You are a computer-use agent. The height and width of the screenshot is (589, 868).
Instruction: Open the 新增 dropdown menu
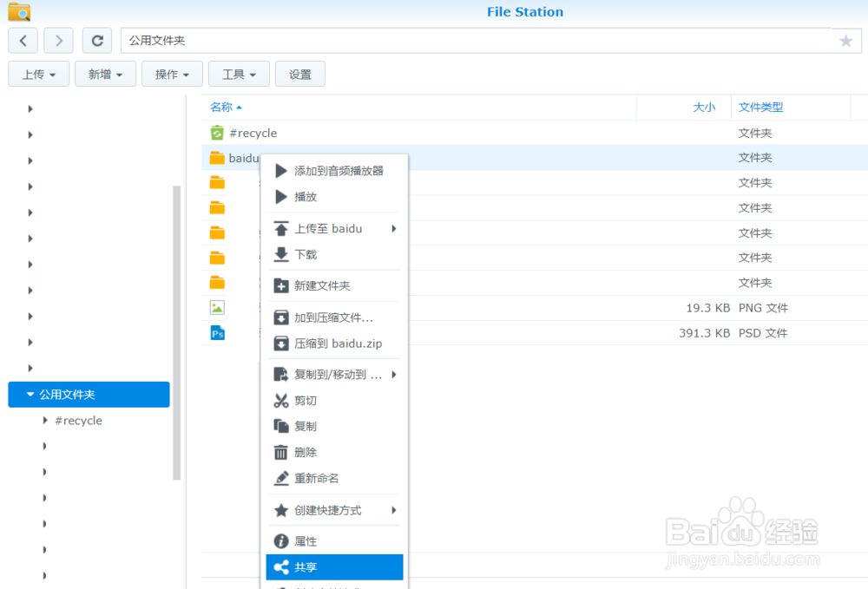point(105,74)
